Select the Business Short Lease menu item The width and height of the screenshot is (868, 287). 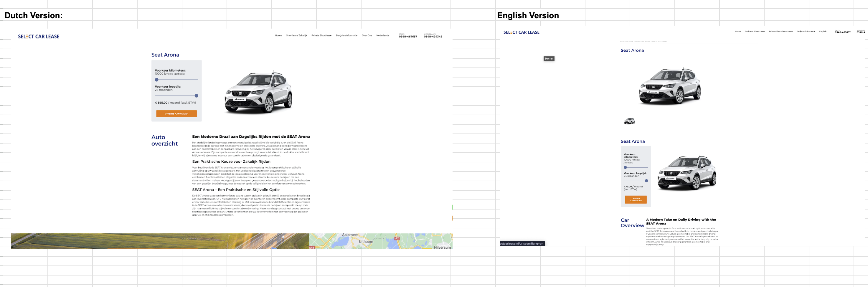click(x=755, y=31)
